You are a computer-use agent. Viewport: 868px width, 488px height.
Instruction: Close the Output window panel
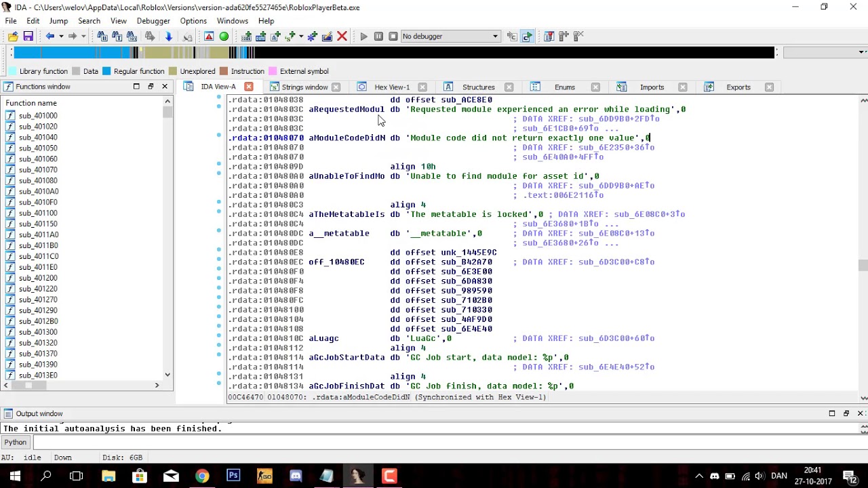860,413
